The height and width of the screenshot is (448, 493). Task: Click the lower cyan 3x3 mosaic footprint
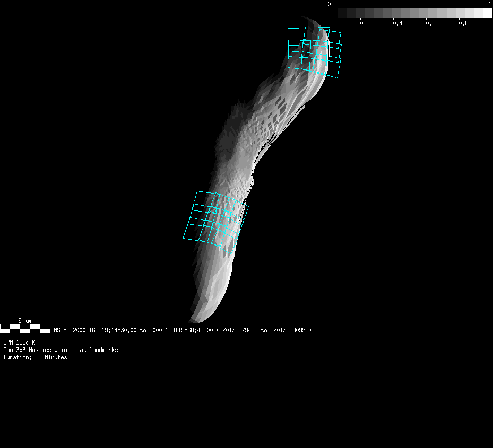(x=215, y=219)
